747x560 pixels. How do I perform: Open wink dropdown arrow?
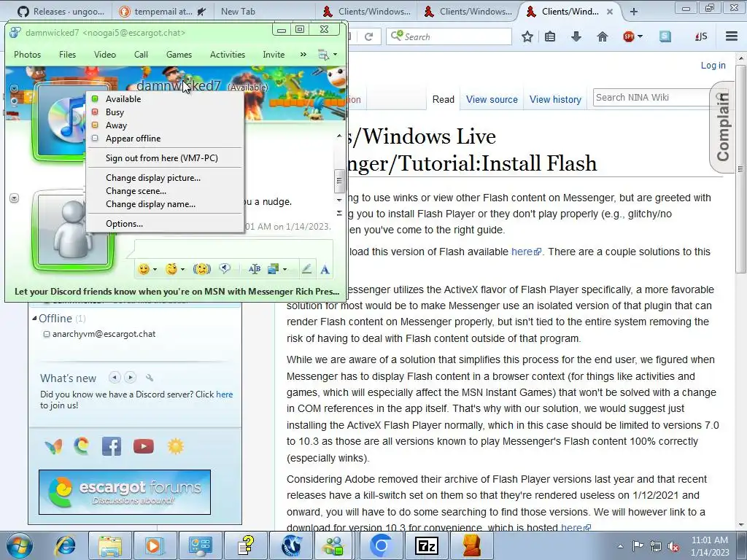[182, 270]
